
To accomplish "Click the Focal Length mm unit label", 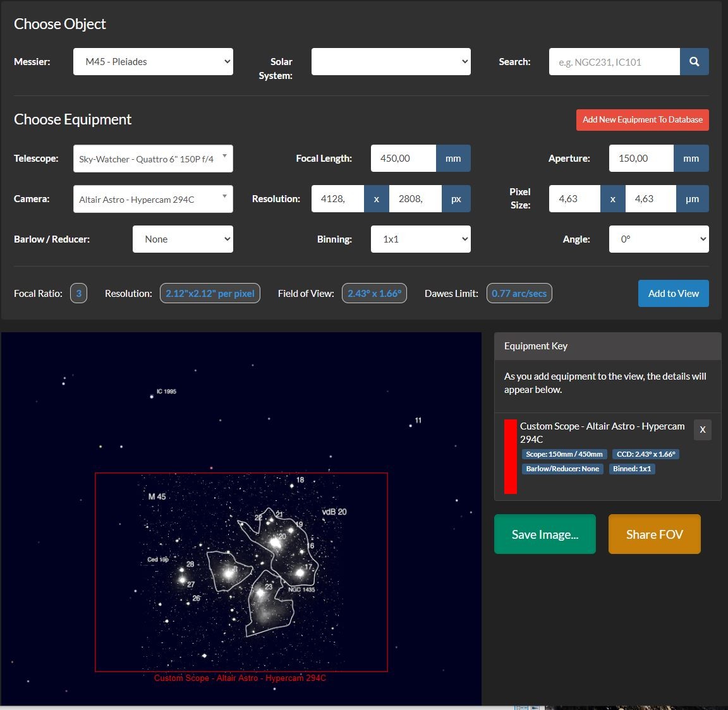I will 453,159.
